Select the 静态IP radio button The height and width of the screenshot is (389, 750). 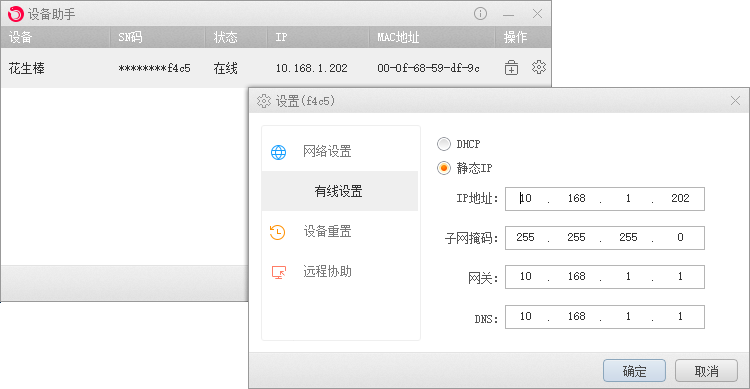[444, 168]
